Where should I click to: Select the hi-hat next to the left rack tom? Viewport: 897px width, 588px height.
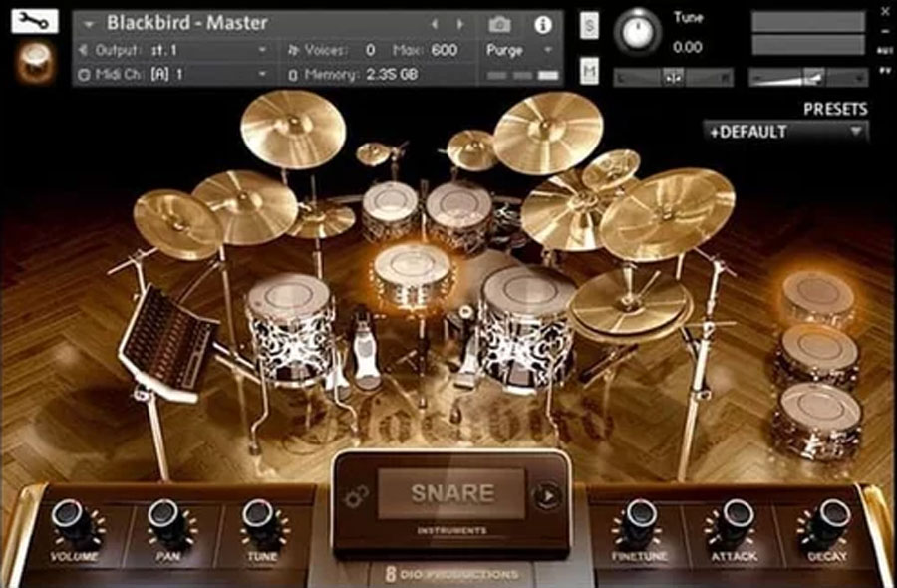click(322, 220)
